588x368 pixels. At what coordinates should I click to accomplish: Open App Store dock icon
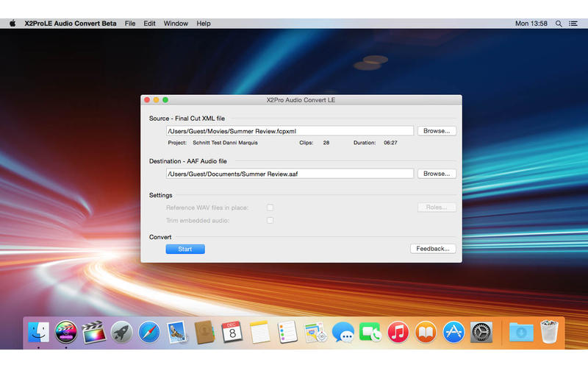(453, 333)
